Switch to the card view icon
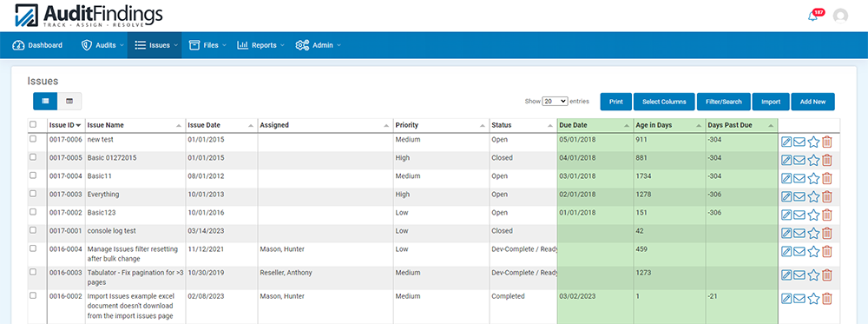The height and width of the screenshot is (324, 868). [x=69, y=102]
